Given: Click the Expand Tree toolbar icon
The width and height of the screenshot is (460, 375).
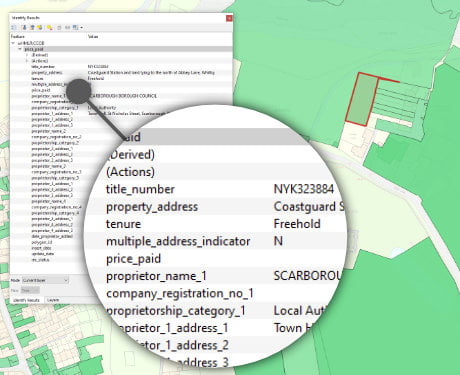Looking at the screenshot, I should pos(24,28).
